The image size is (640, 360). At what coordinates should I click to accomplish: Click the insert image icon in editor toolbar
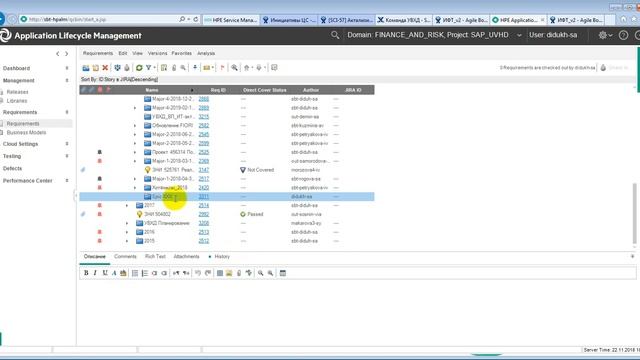(x=229, y=273)
